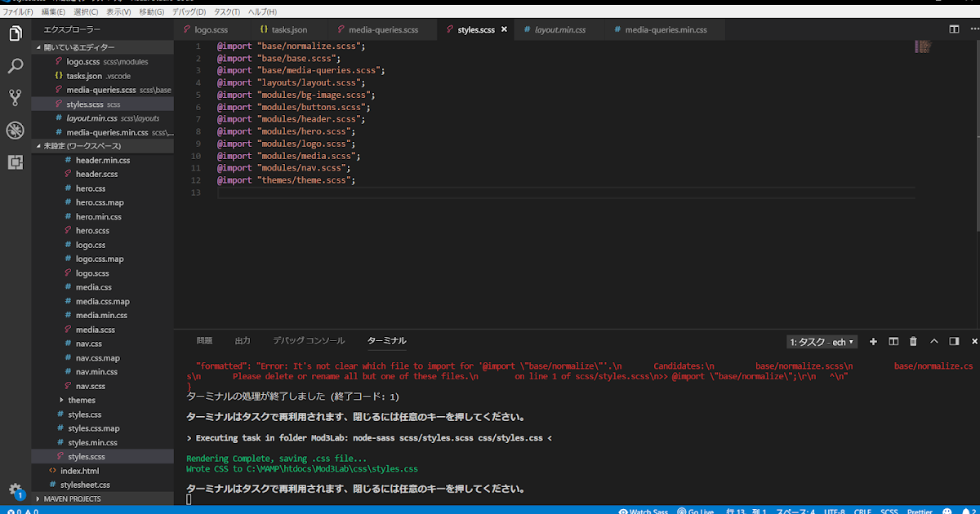Kill the terminal with the trash icon
The height and width of the screenshot is (514, 980).
(913, 342)
